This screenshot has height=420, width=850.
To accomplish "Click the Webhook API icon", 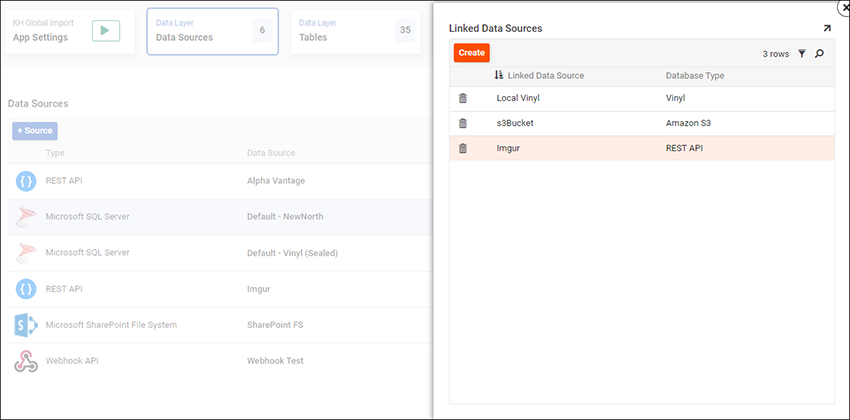I will [x=26, y=361].
